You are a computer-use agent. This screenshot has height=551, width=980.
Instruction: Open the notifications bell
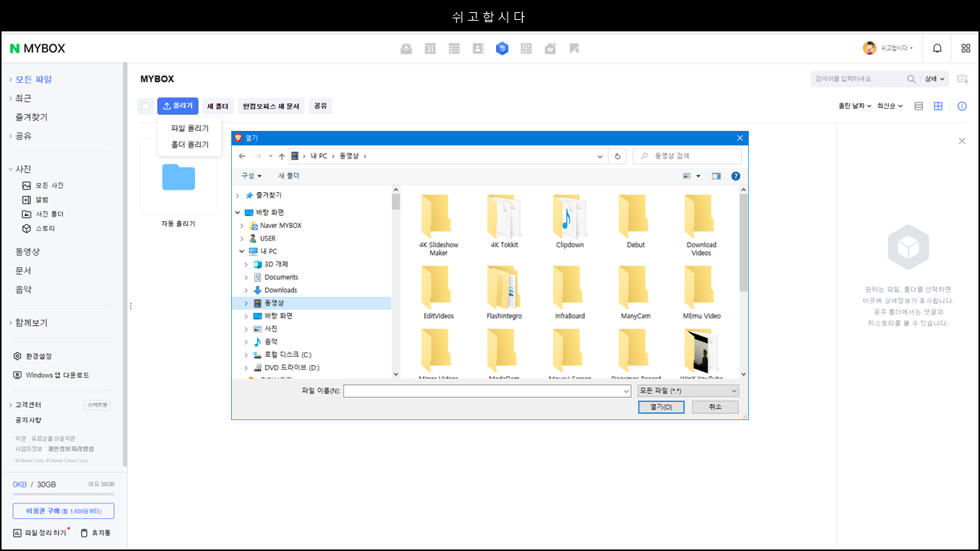point(937,48)
